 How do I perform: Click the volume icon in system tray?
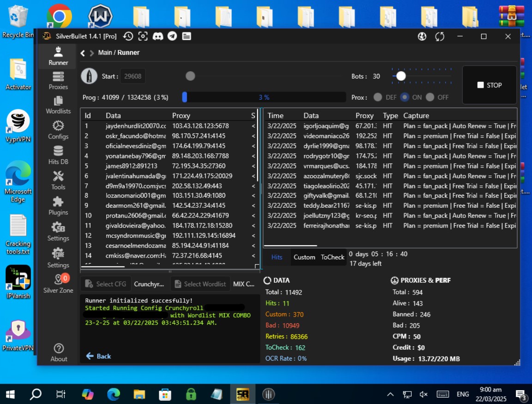coord(423,394)
